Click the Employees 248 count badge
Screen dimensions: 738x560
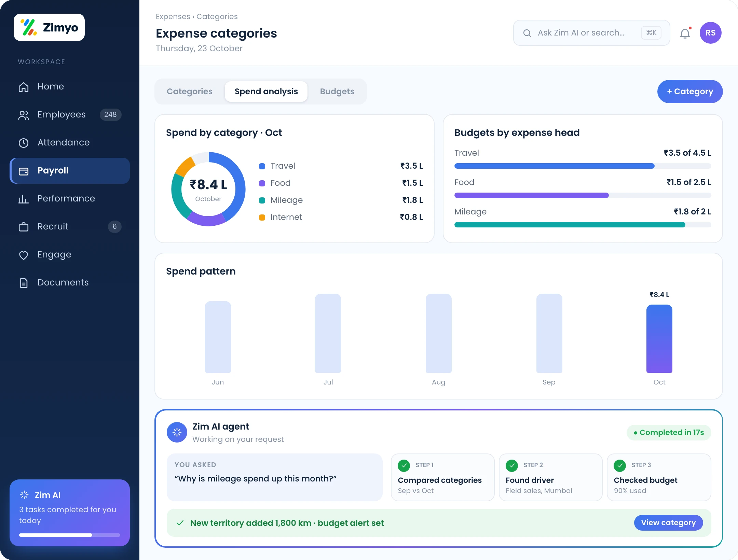point(110,114)
